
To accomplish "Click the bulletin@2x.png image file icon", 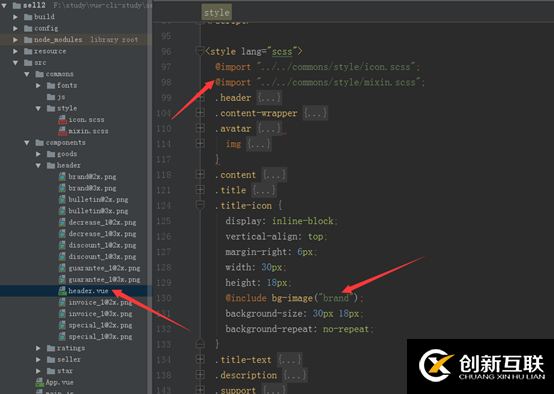I will pyautogui.click(x=62, y=200).
